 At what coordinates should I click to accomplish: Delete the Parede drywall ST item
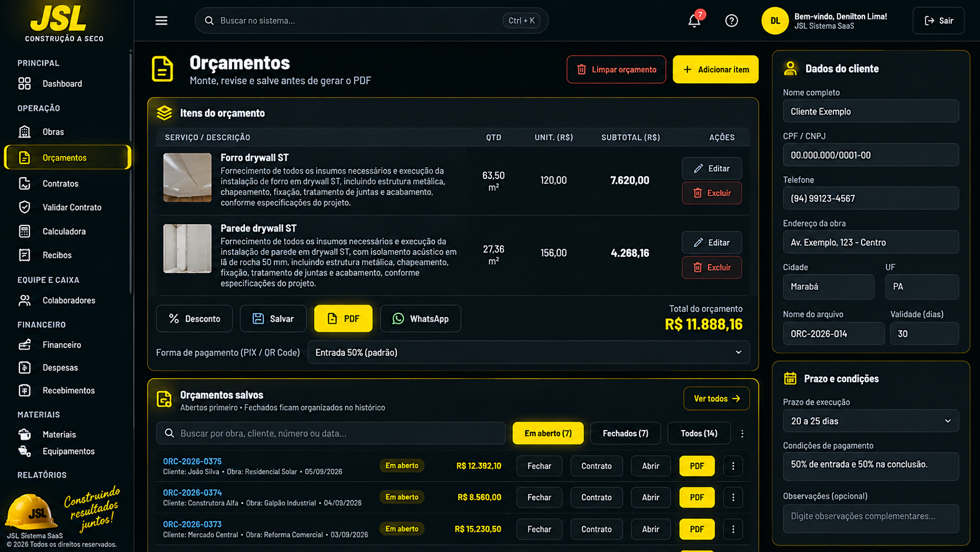tap(712, 267)
